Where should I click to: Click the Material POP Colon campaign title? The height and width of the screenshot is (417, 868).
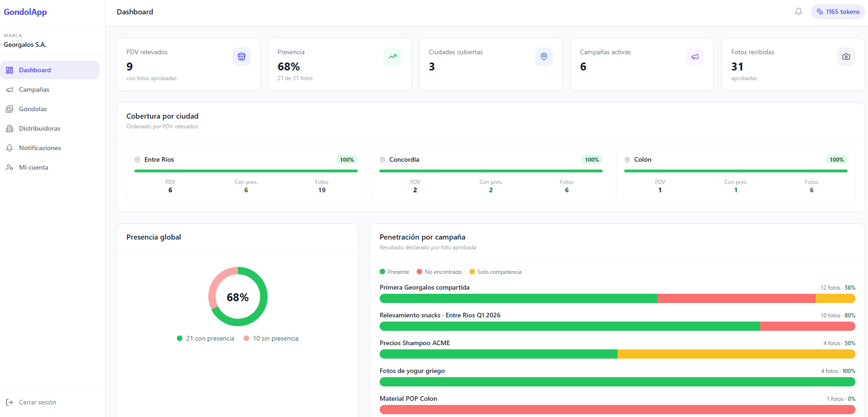(408, 398)
